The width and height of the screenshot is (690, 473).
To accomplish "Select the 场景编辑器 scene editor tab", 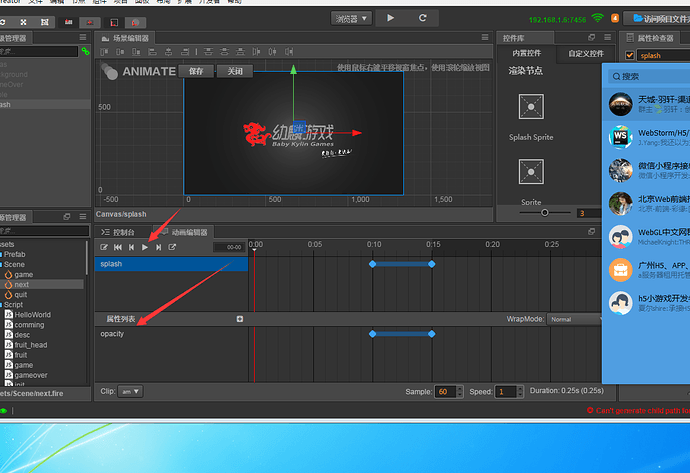I will [x=125, y=38].
